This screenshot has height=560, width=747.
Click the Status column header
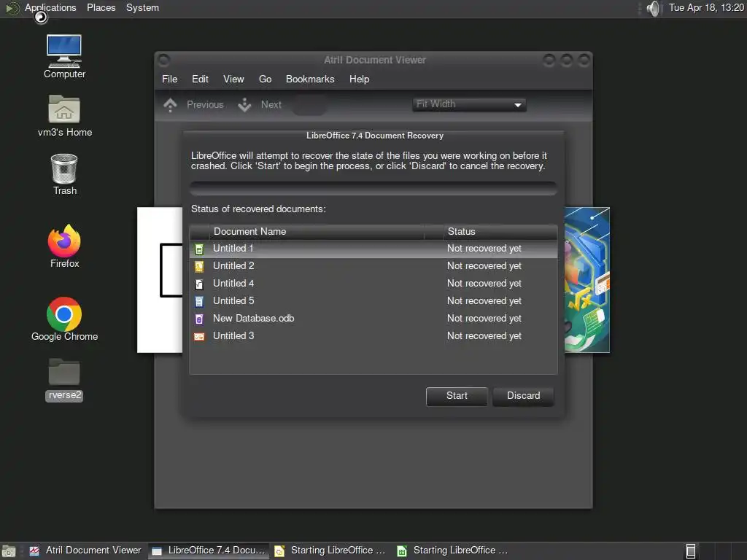tap(500, 232)
